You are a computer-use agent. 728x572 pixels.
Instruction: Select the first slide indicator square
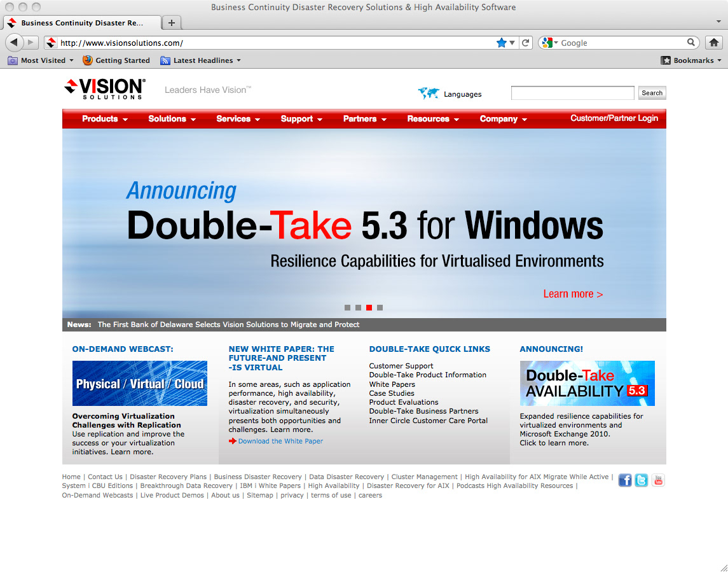click(x=347, y=307)
